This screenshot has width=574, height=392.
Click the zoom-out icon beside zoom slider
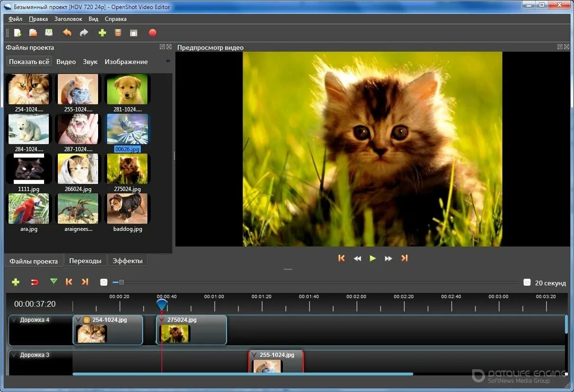104,282
